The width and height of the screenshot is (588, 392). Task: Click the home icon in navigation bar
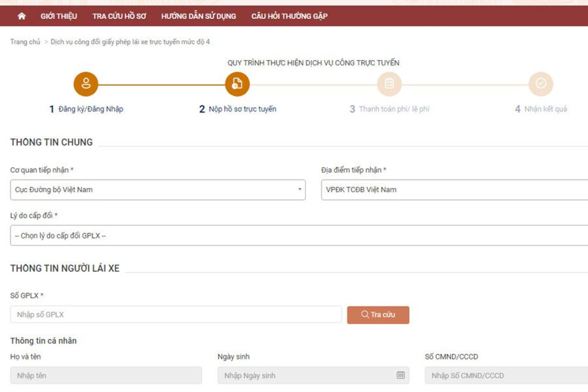pos(21,17)
